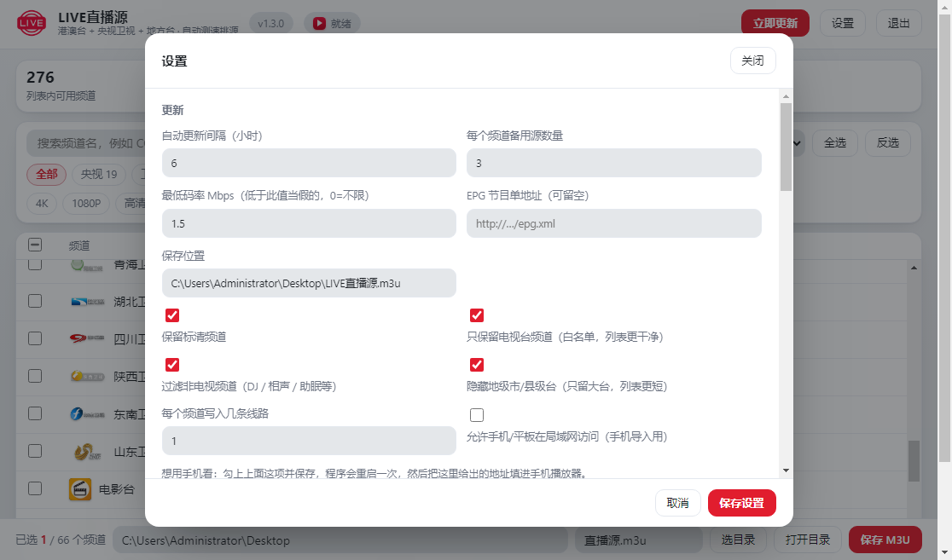952x560 pixels.
Task: Click the 搜索频道名 search box
Action: point(85,143)
